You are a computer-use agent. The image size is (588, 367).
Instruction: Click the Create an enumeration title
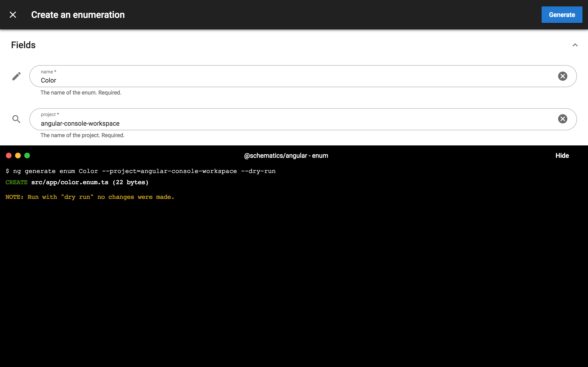pos(78,15)
